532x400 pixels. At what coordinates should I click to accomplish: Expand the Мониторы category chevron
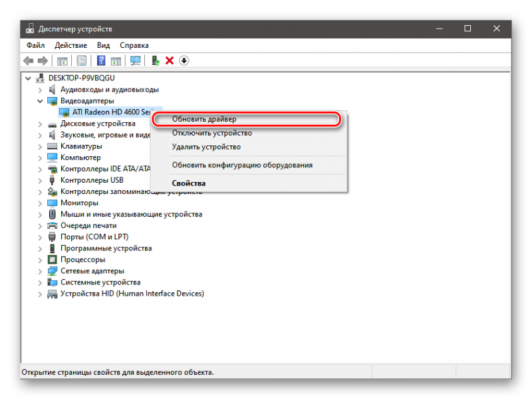[40, 203]
